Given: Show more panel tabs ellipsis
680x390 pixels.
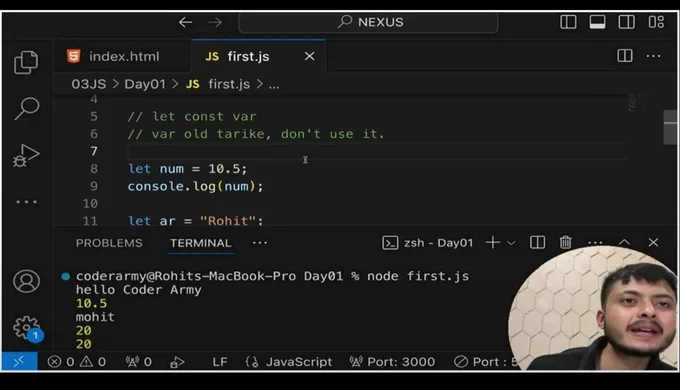Looking at the screenshot, I should pos(260,243).
